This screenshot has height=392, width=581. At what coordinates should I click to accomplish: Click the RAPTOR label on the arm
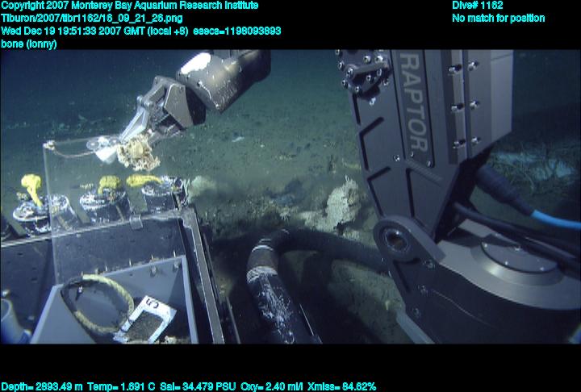coord(413,103)
